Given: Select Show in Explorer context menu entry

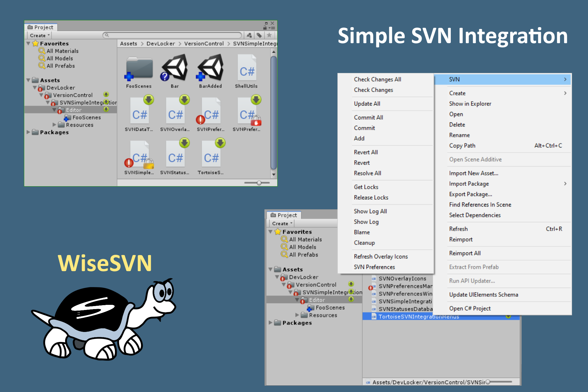Looking at the screenshot, I should (x=470, y=104).
